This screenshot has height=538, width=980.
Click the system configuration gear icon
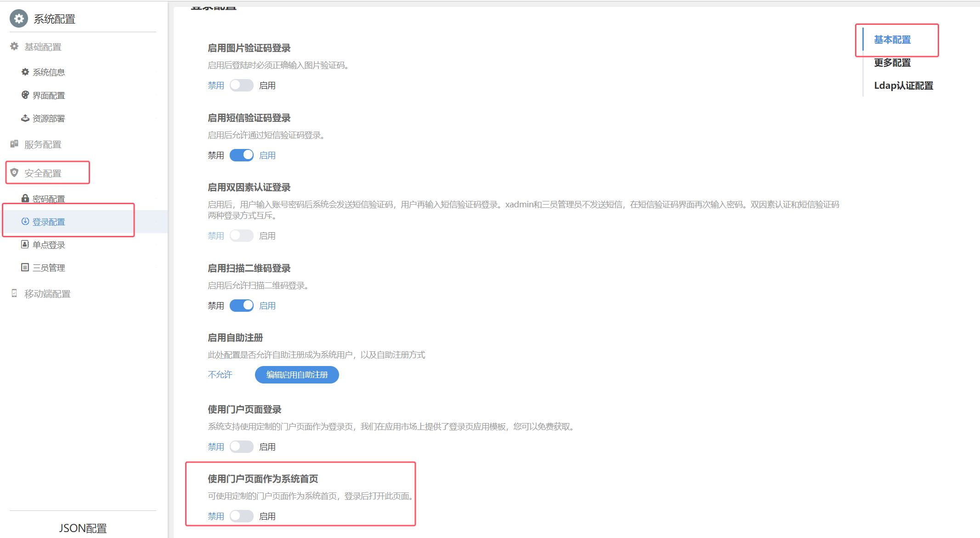pos(19,19)
